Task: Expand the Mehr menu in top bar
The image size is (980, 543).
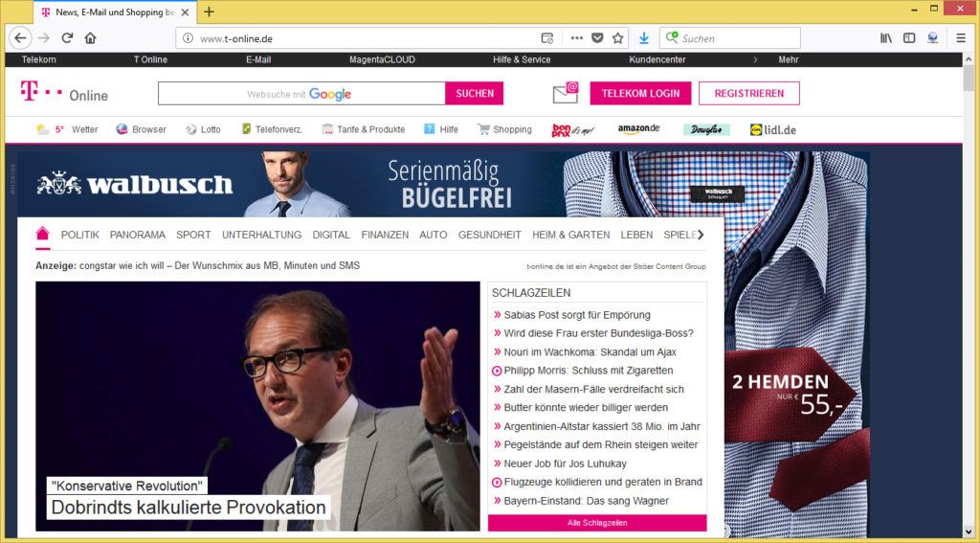Action: 789,59
